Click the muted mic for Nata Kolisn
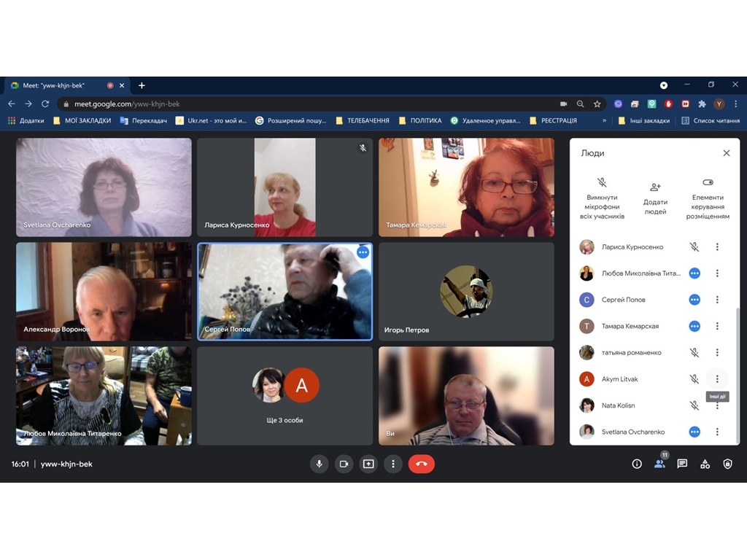The image size is (747, 560). [x=694, y=405]
